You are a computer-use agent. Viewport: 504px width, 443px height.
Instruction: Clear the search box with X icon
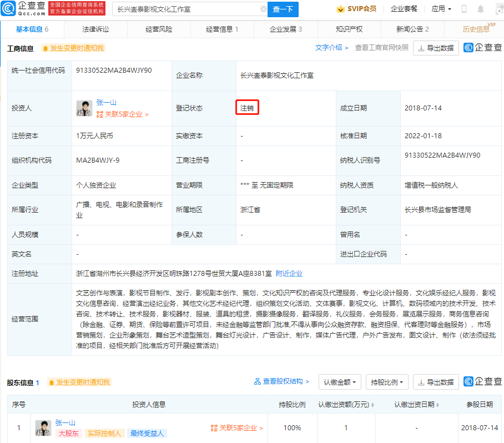coord(263,9)
